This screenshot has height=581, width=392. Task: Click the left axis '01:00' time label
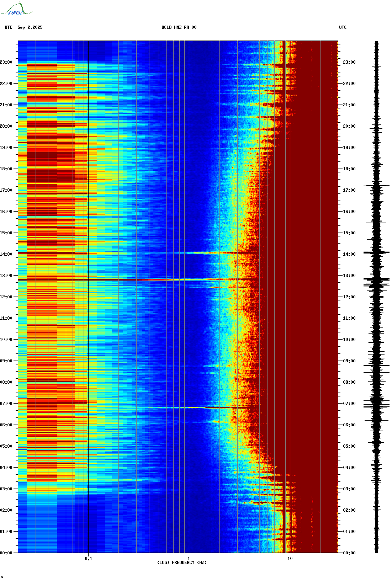point(6,532)
